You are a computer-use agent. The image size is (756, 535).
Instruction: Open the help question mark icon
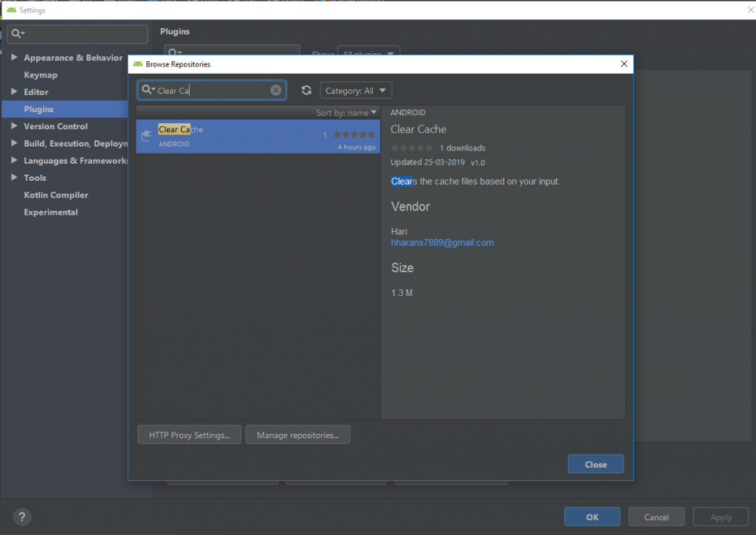point(21,517)
